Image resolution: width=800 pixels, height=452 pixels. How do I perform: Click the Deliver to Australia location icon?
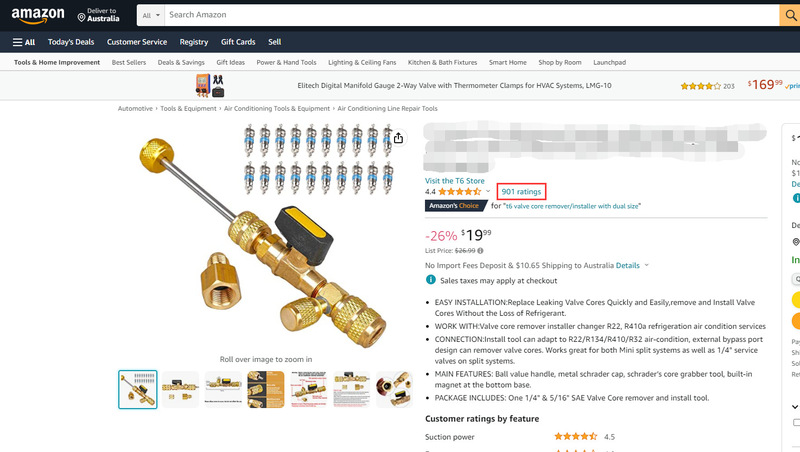[81, 18]
